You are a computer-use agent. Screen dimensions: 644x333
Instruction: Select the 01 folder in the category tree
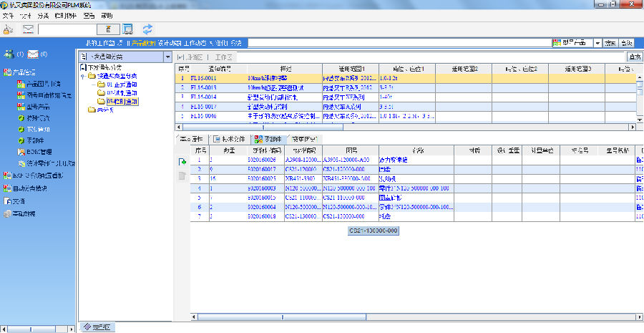tap(114, 85)
